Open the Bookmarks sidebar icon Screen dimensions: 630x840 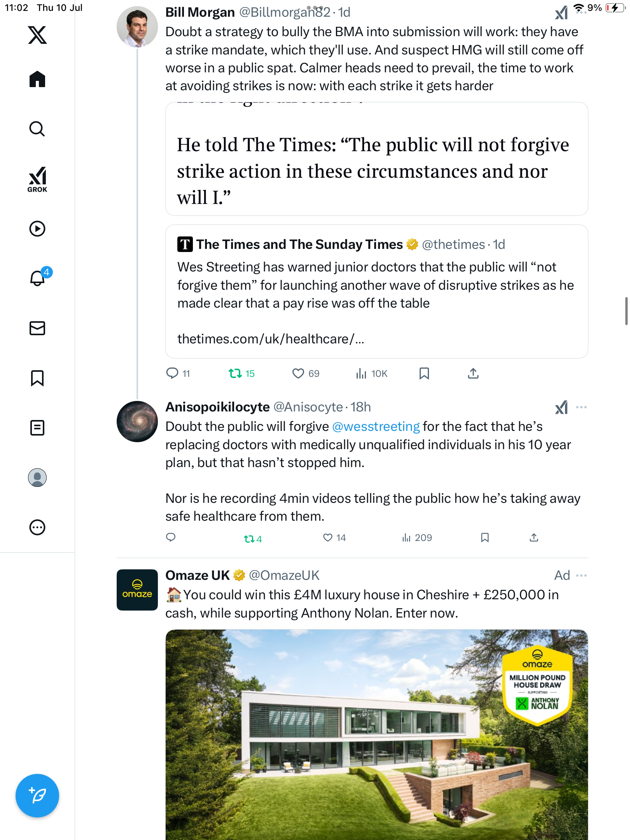point(37,378)
